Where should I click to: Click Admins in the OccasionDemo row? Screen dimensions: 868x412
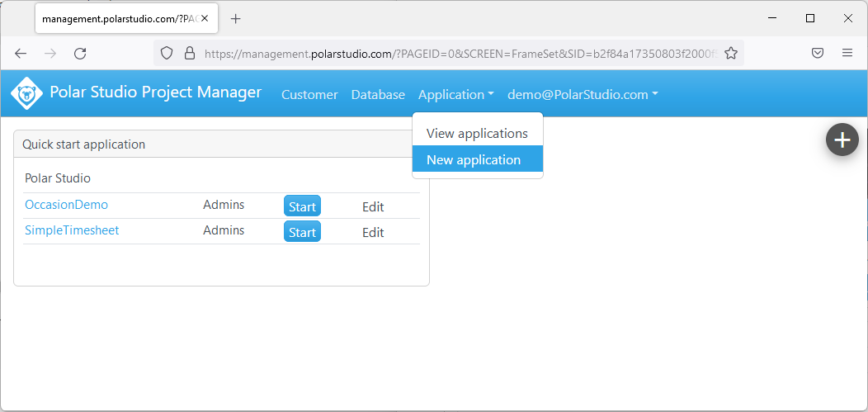pyautogui.click(x=224, y=205)
